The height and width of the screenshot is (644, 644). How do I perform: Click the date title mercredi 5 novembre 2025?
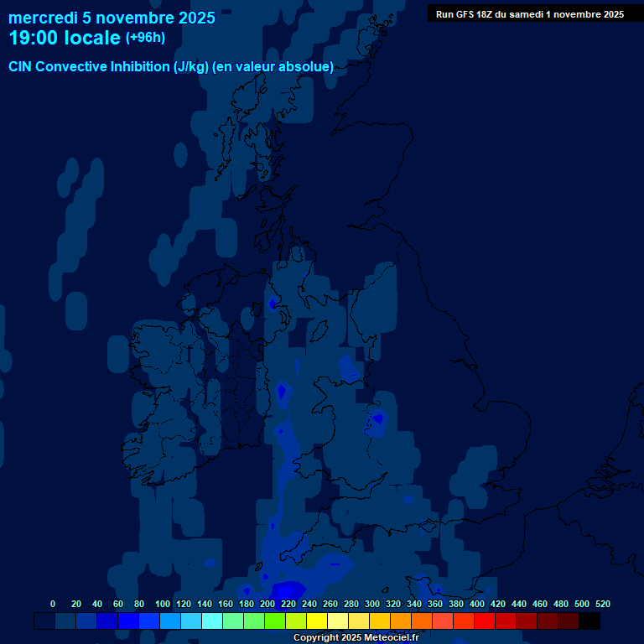coord(112,18)
